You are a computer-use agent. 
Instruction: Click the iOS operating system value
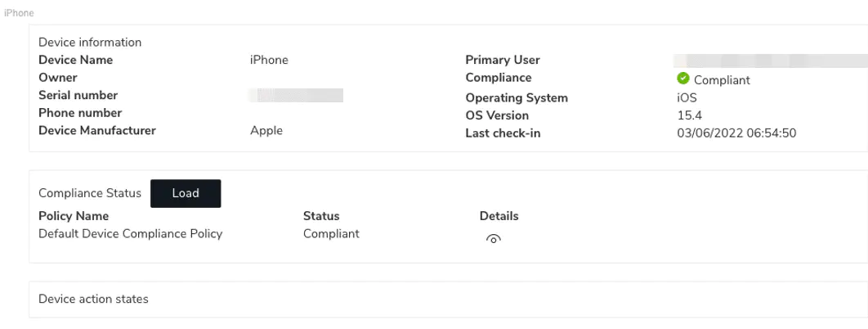click(x=675, y=97)
